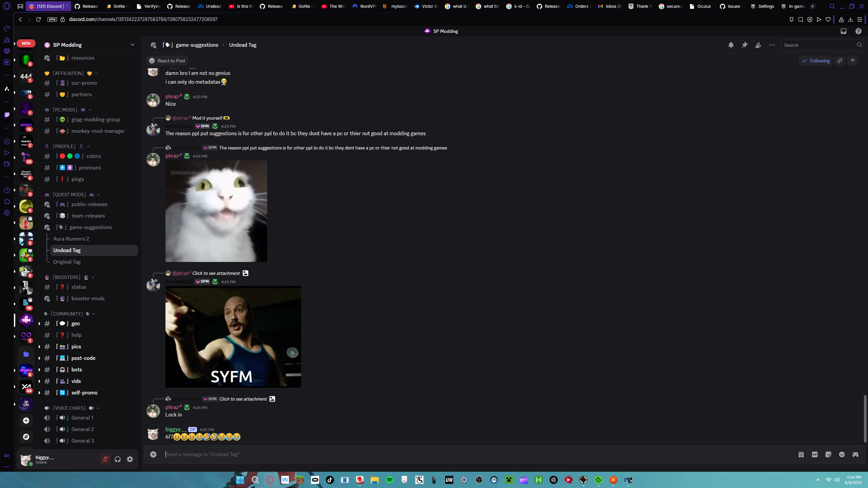The image size is (868, 488).
Task: Open user settings gear icon
Action: click(130, 459)
